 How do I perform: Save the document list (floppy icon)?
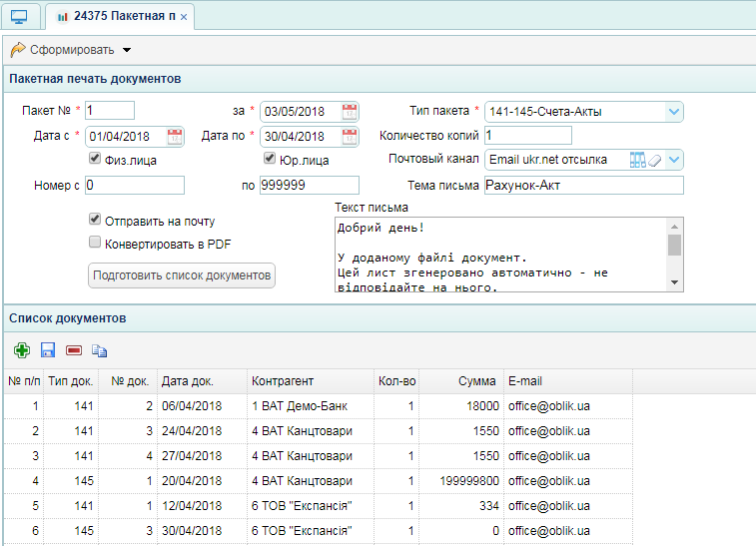click(48, 350)
